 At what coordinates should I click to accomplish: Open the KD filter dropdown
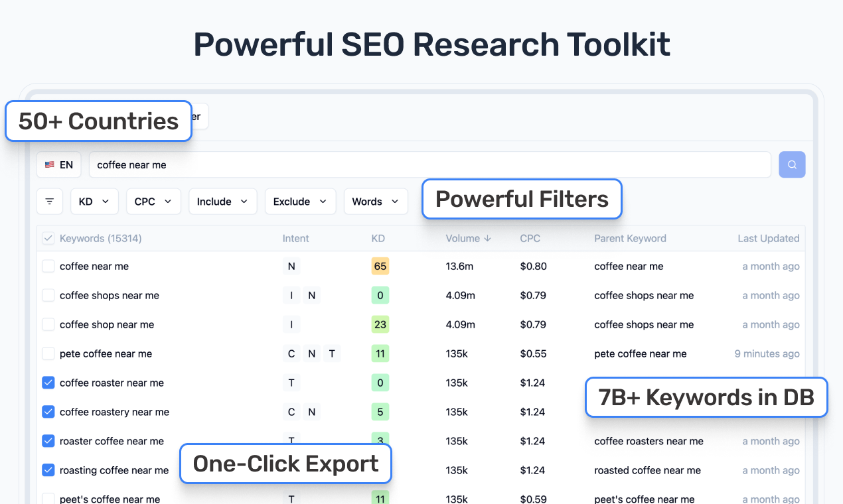(x=94, y=202)
